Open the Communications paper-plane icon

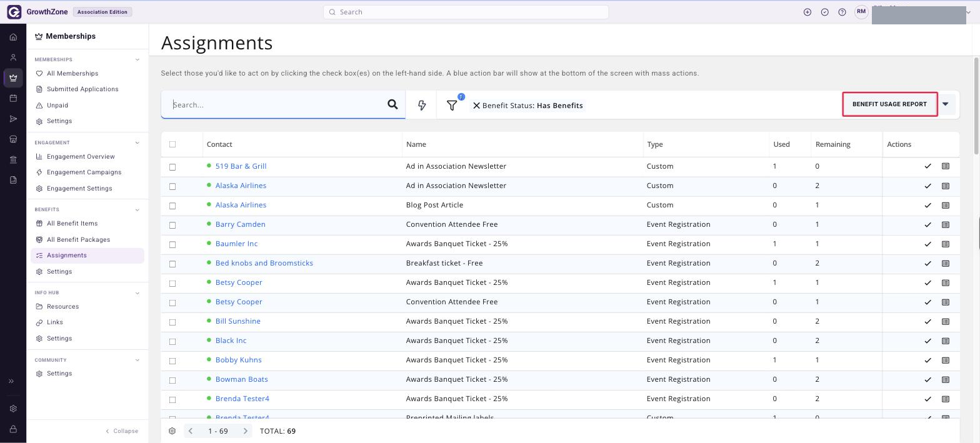point(13,119)
